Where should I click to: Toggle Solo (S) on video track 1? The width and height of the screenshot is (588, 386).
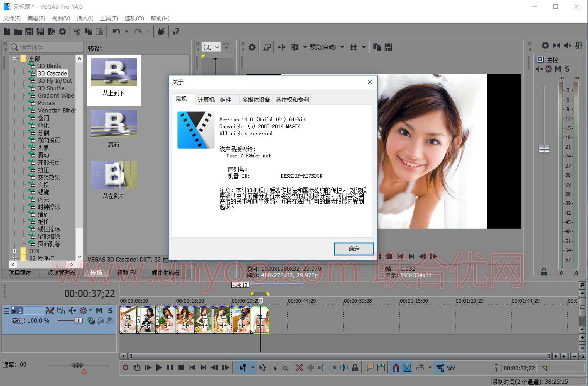click(x=110, y=311)
